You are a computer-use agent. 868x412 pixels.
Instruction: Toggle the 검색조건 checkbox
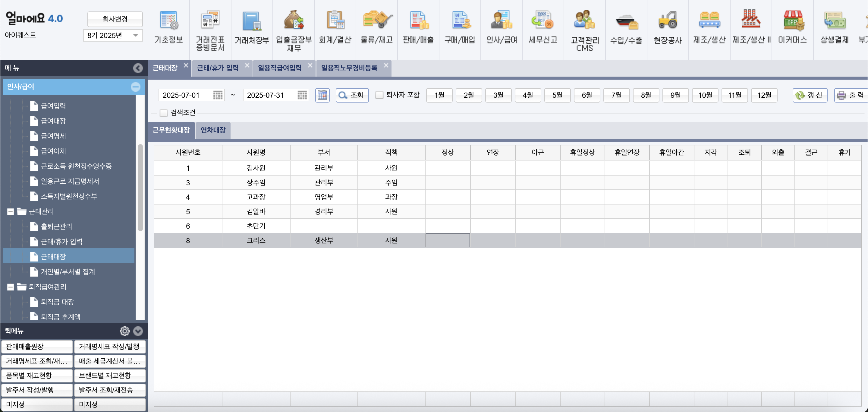coord(164,113)
